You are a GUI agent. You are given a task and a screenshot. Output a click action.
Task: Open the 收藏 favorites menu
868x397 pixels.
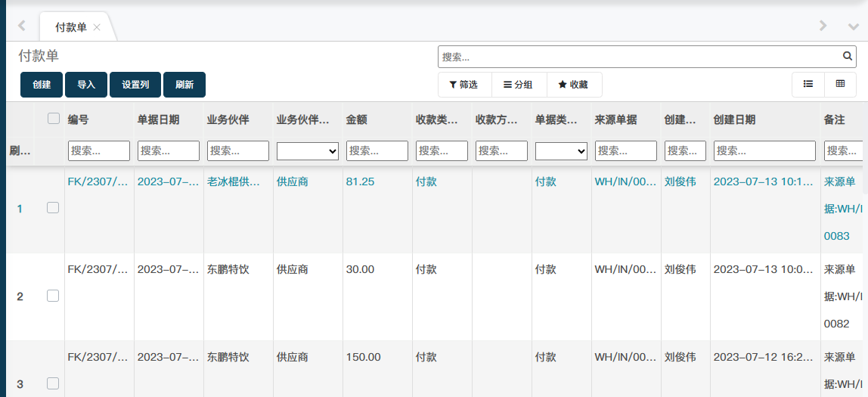click(573, 85)
